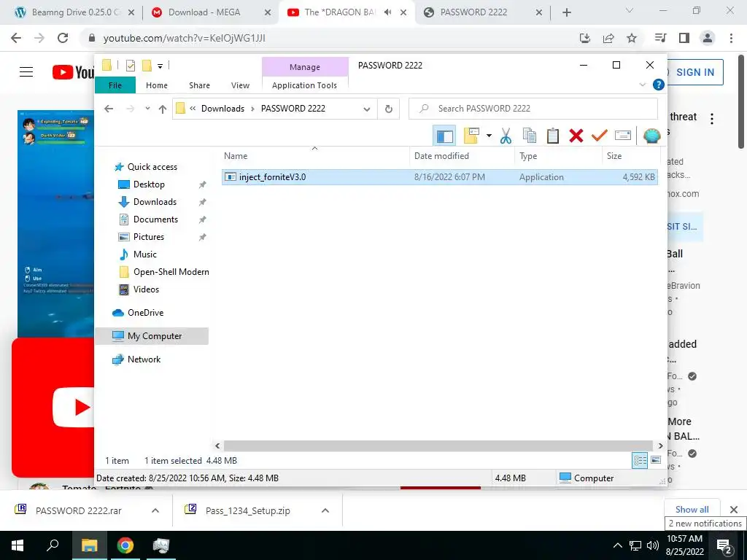Viewport: 747px width, 560px height.
Task: Open Pass_1234_Setup.zip download options chevron
Action: [325, 510]
